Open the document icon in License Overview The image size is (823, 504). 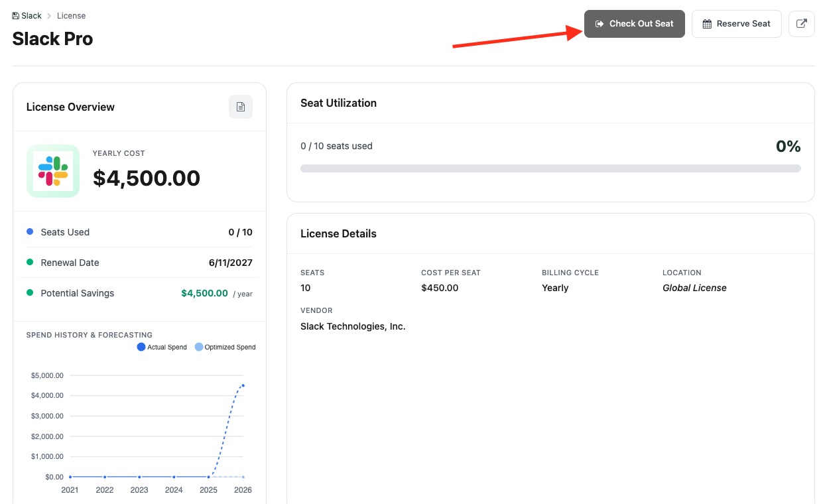pos(241,107)
